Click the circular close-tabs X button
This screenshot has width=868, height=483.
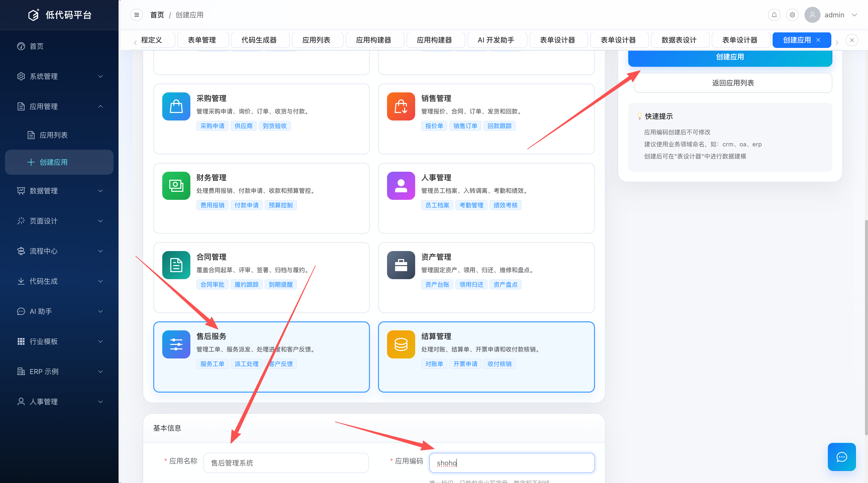(852, 40)
